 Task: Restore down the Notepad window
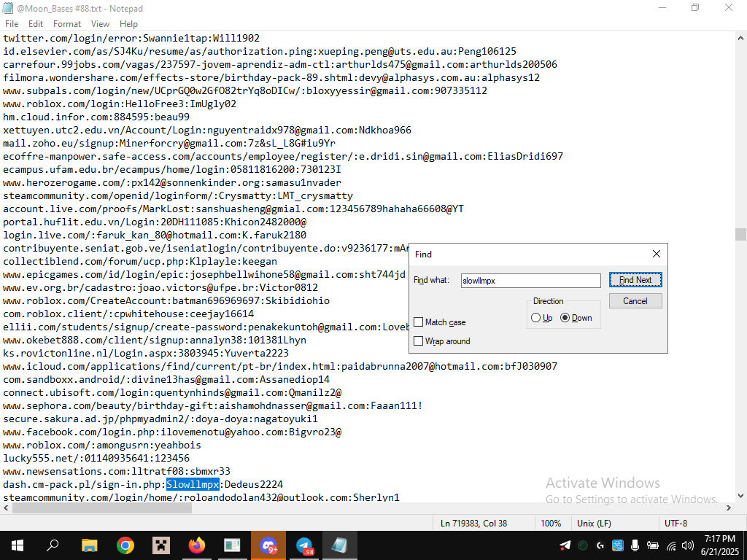pos(695,7)
